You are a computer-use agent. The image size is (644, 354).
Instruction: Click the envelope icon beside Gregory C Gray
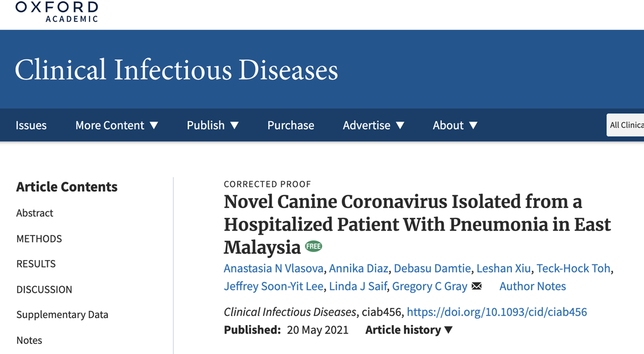[476, 286]
